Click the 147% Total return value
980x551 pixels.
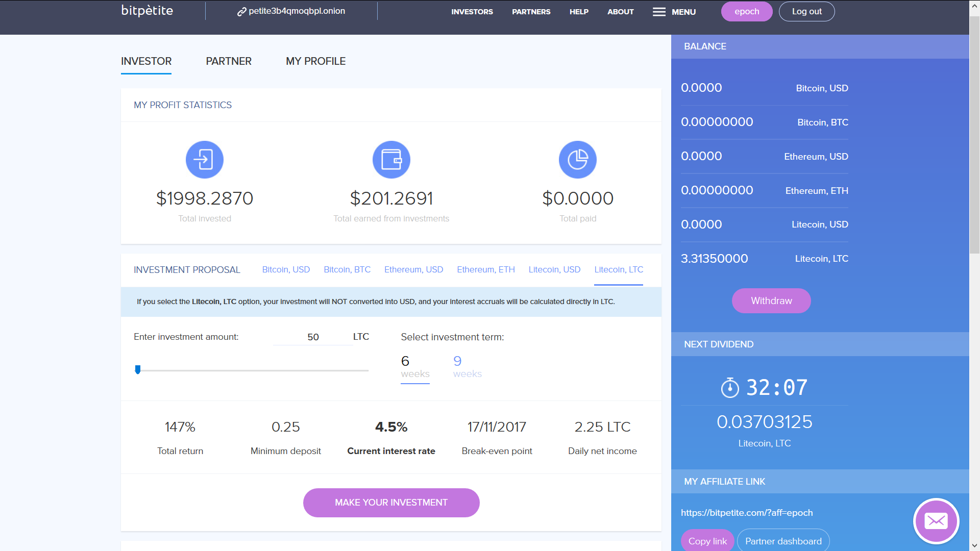pos(180,427)
